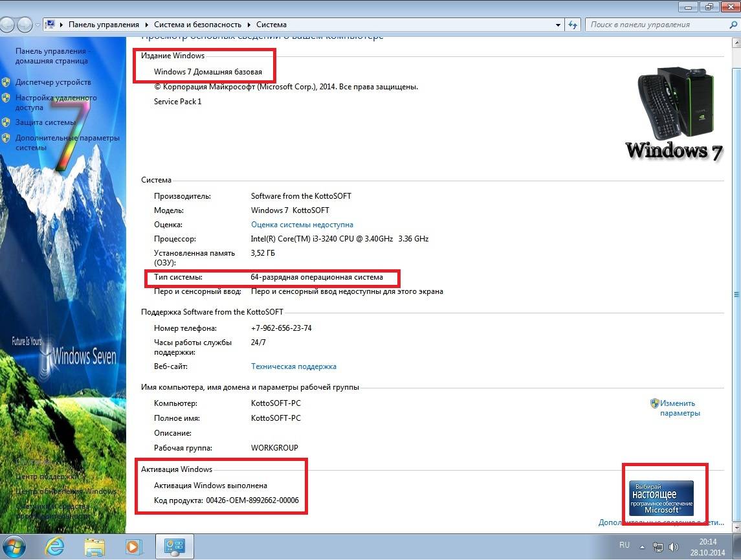Viewport: 741px width, 560px height.
Task: Select the Intel Core i3-3240 processor text
Action: [340, 239]
